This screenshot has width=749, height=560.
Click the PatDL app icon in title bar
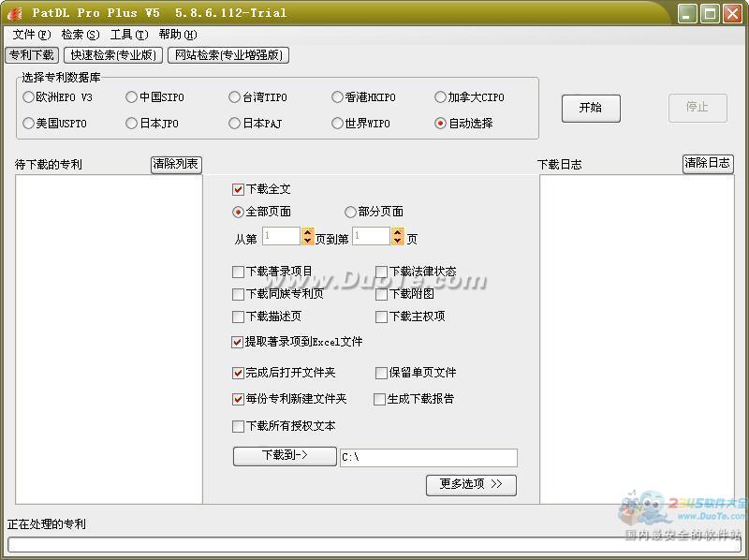pyautogui.click(x=14, y=13)
